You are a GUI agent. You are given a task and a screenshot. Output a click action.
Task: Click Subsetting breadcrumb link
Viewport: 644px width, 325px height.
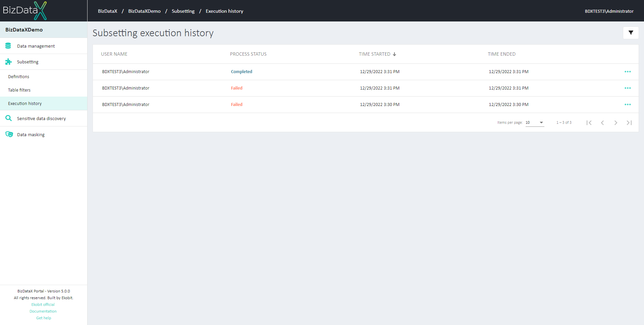click(183, 11)
